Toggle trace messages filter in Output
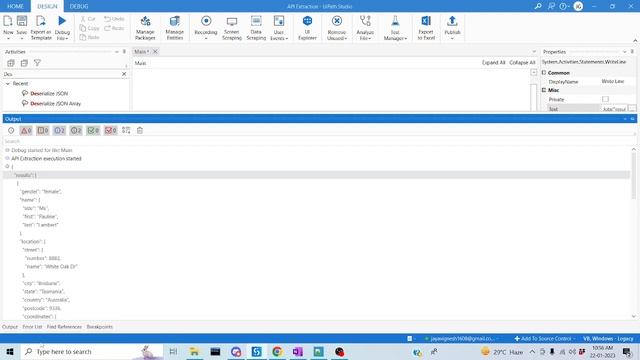The width and height of the screenshot is (640, 360). click(76, 131)
